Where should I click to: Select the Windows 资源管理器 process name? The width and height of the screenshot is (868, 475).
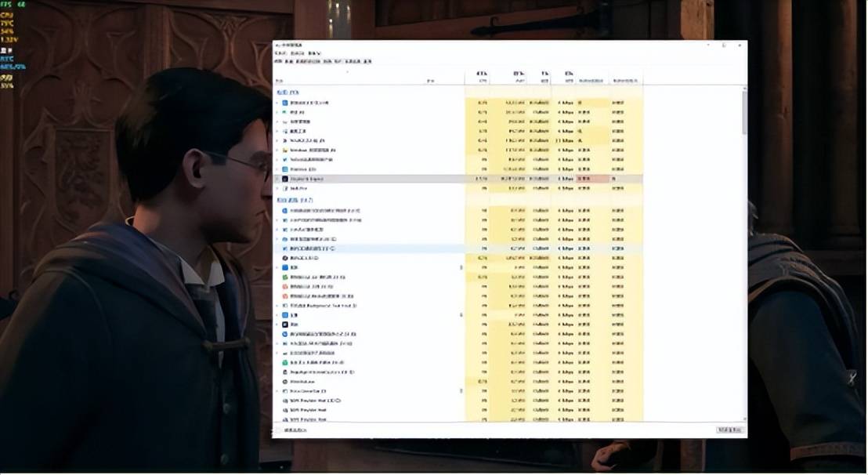coord(313,150)
